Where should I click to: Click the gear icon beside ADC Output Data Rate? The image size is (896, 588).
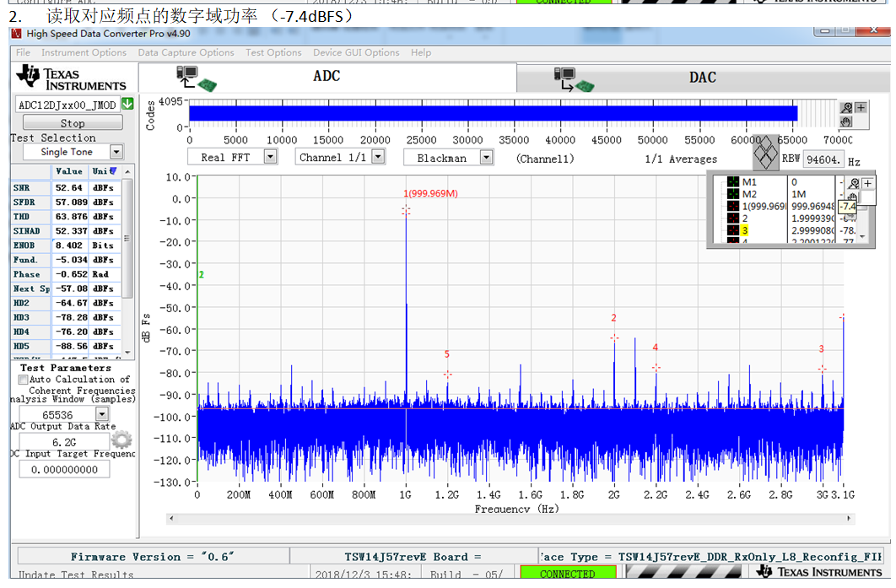tap(121, 440)
